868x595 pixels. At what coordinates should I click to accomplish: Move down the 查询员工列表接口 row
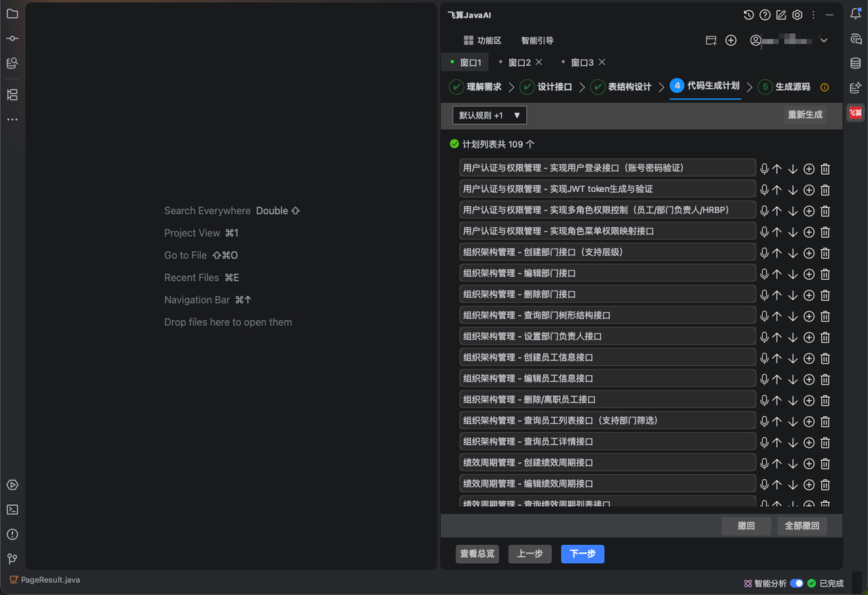[x=793, y=421]
